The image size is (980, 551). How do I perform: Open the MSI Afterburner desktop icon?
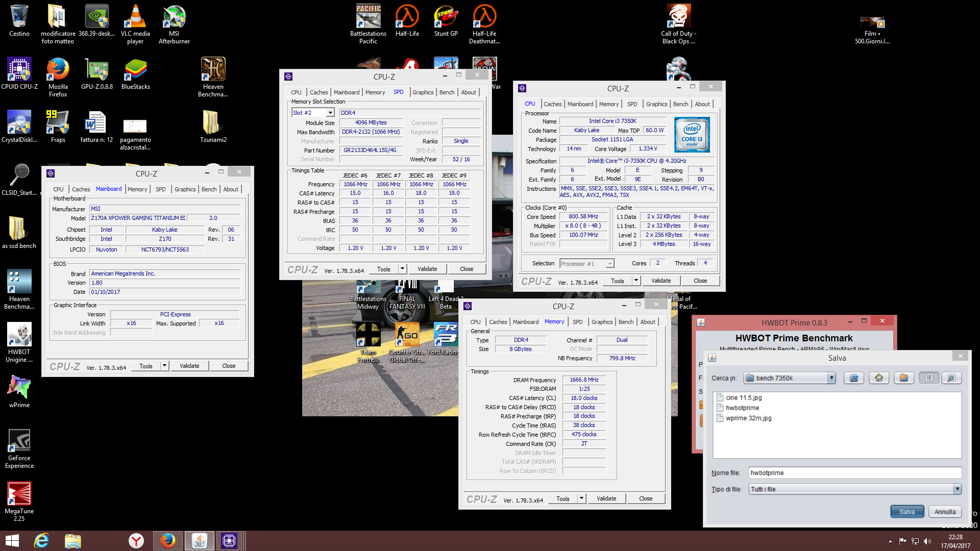(174, 24)
